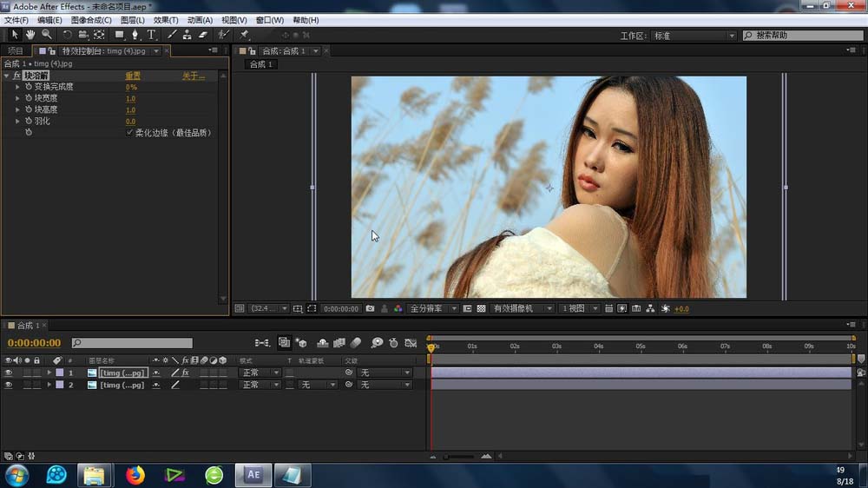
Task: Toggle the fx switch for 块溶解 effect
Action: [16, 76]
